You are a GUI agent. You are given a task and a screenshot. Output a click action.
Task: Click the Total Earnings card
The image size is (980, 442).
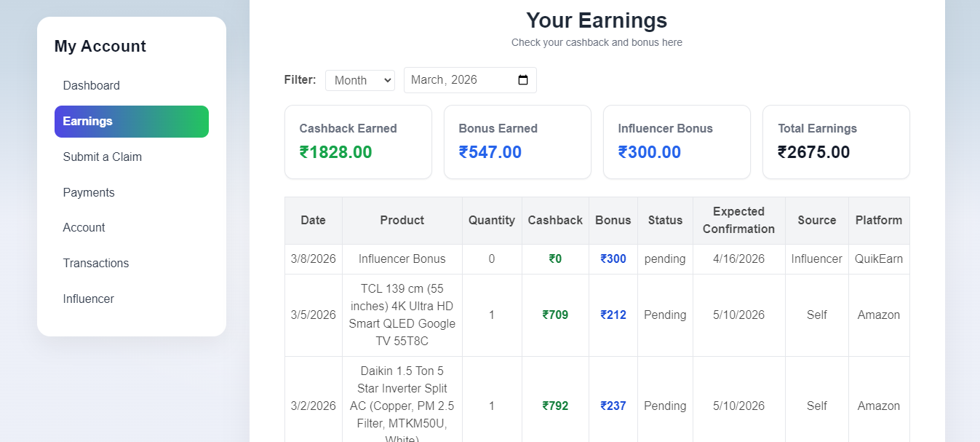835,141
